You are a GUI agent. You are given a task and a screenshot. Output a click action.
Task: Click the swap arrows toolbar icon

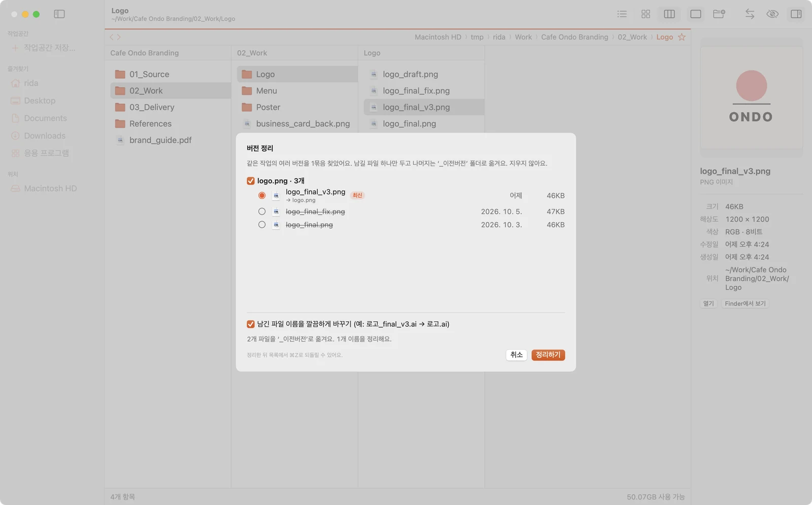pyautogui.click(x=750, y=14)
